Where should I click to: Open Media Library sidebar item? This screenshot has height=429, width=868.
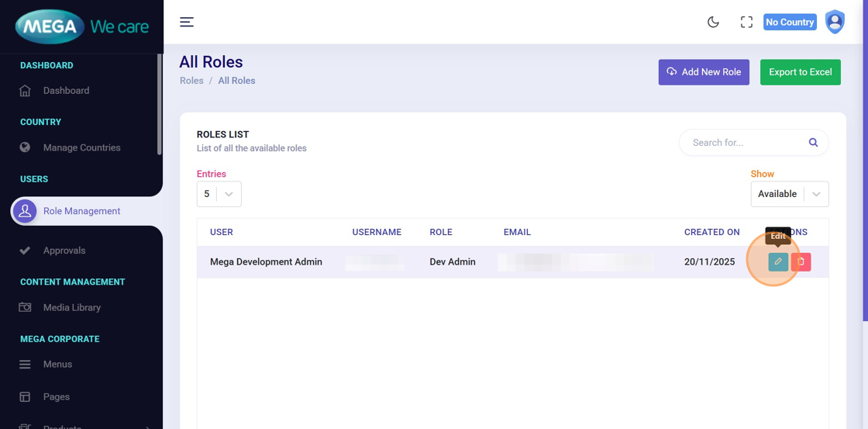coord(71,307)
